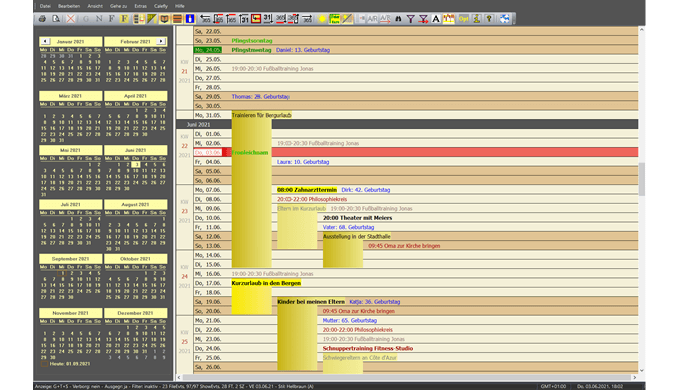Click the left arrow 365 icon
This screenshot has height=390, width=680.
205,19
